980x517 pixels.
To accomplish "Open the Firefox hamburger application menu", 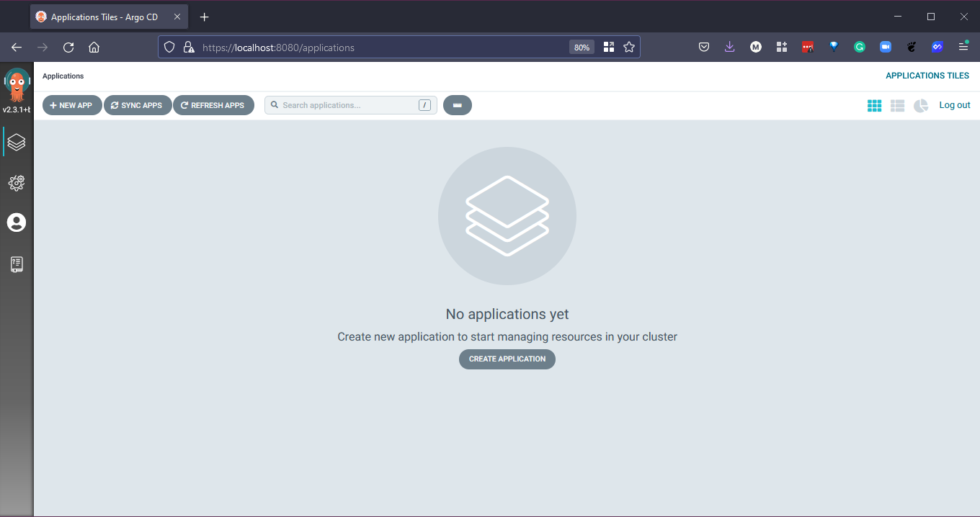I will tap(963, 47).
